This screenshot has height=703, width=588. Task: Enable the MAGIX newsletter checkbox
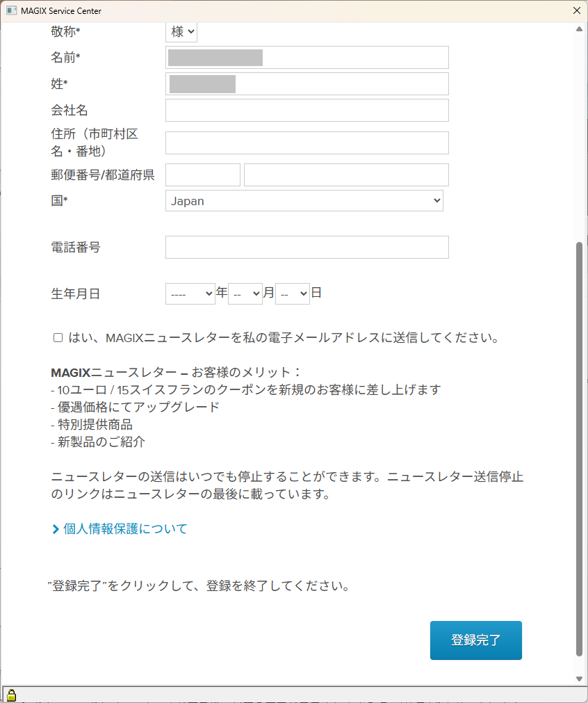(58, 338)
